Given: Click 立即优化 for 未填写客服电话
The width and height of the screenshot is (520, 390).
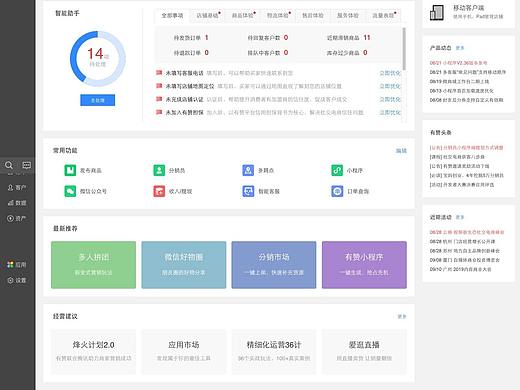Looking at the screenshot, I should pyautogui.click(x=390, y=73).
